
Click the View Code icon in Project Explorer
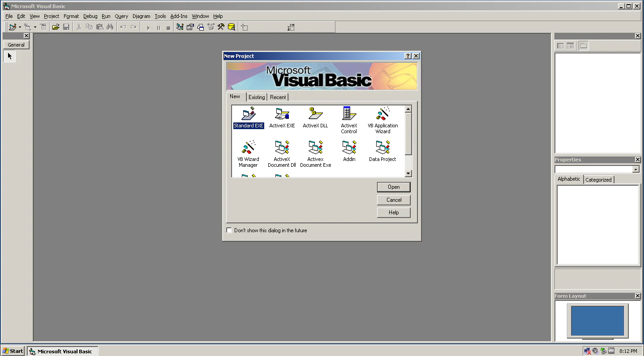[x=561, y=45]
